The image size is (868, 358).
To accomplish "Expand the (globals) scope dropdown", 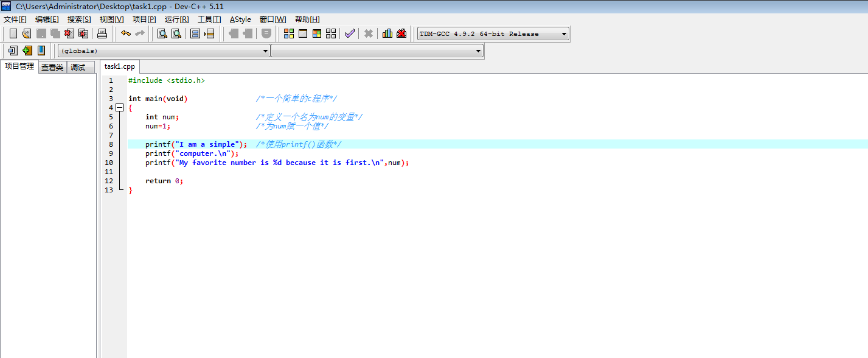I will [x=164, y=51].
